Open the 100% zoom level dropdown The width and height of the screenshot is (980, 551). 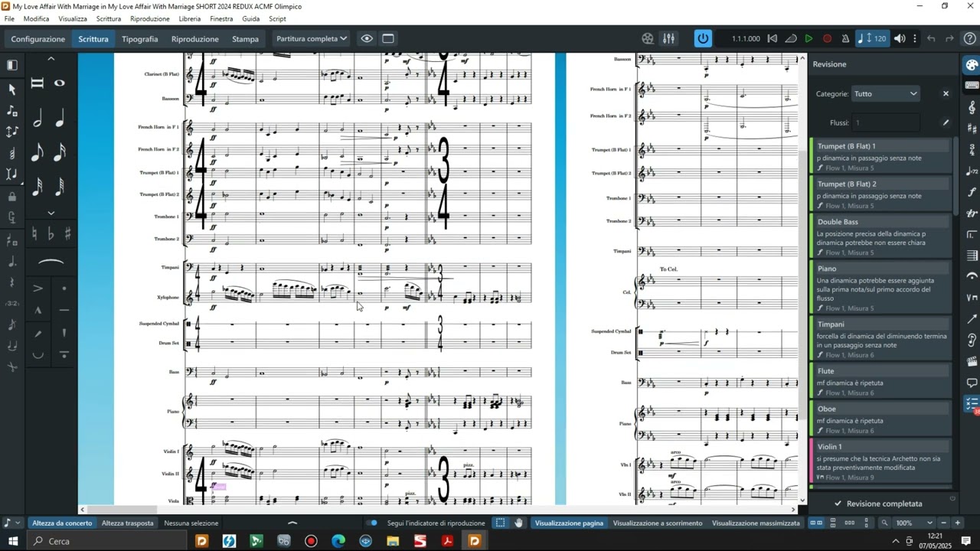914,523
